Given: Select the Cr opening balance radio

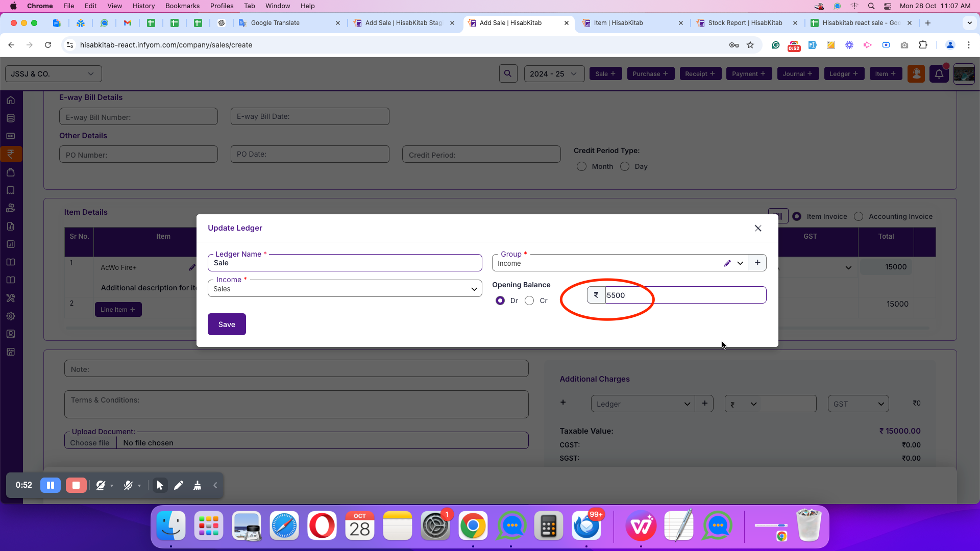Looking at the screenshot, I should [x=529, y=300].
